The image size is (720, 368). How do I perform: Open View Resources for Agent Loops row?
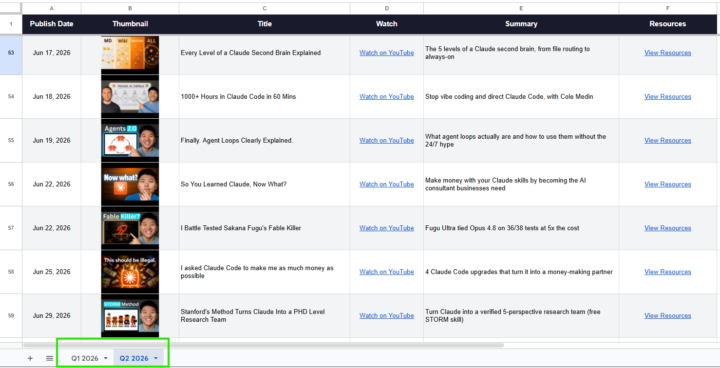tap(668, 141)
